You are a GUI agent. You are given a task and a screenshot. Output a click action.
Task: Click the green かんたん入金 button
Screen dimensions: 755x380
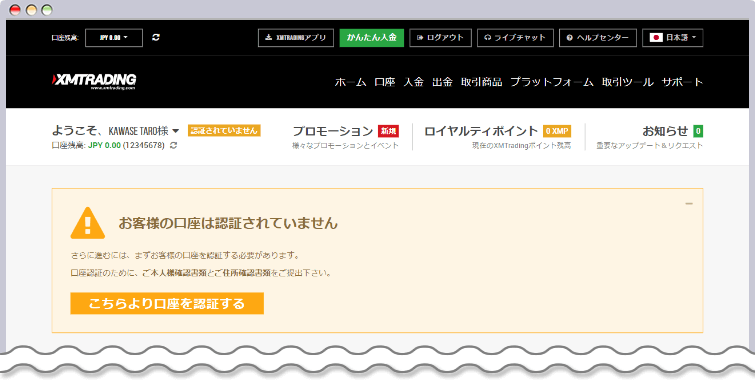(371, 38)
